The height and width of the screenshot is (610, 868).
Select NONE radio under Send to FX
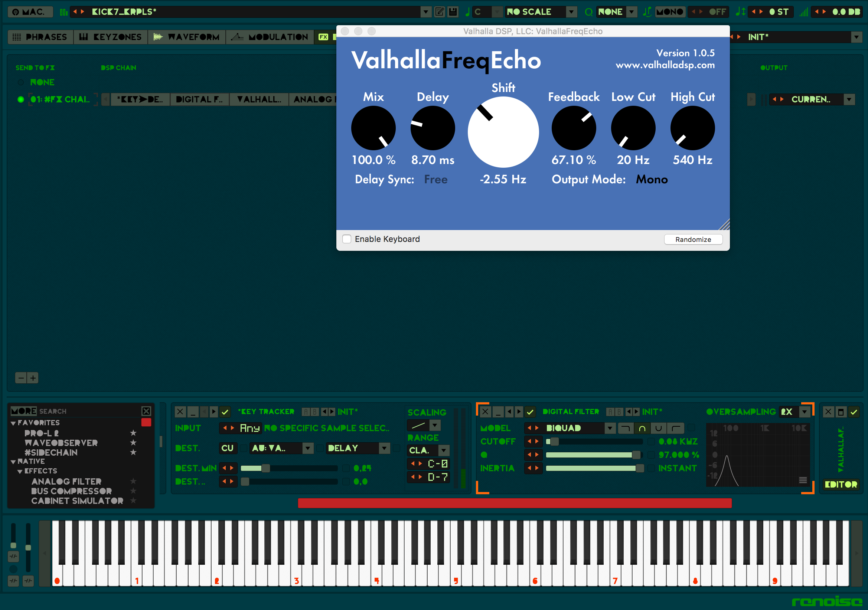click(x=21, y=82)
